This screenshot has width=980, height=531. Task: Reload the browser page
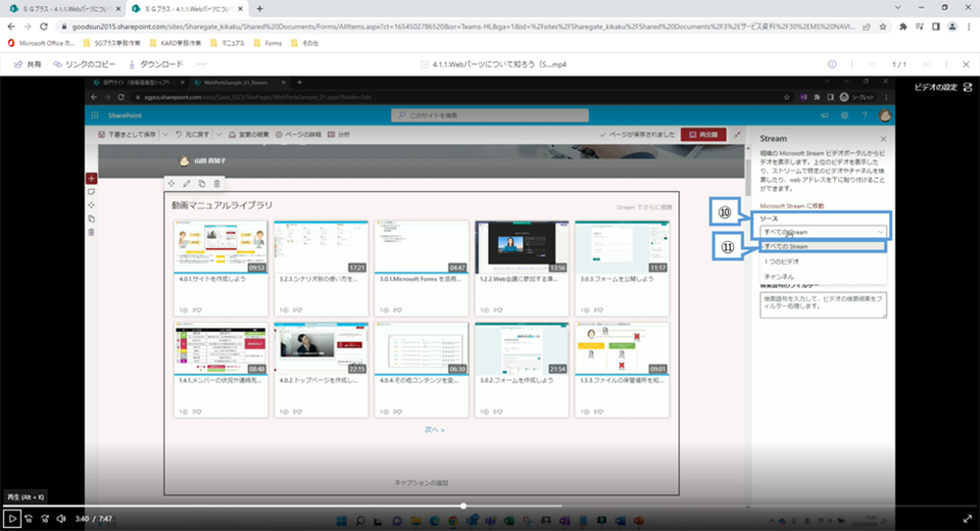(44, 26)
